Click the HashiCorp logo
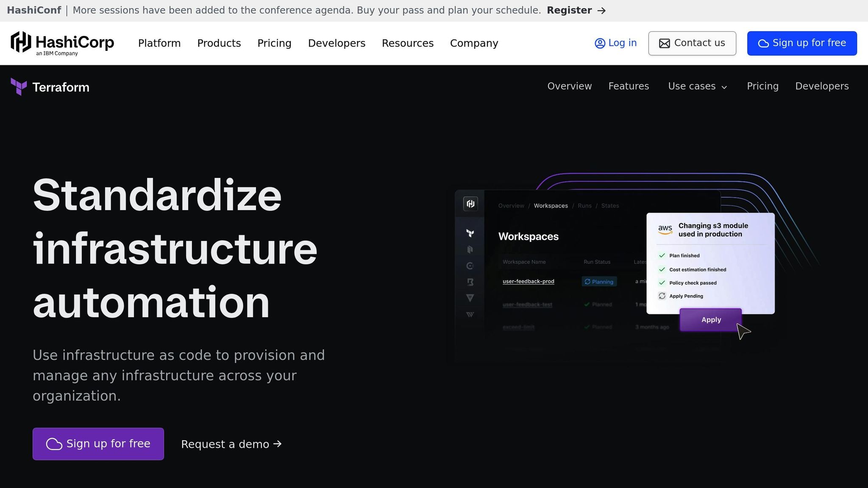This screenshot has width=868, height=488. [62, 43]
